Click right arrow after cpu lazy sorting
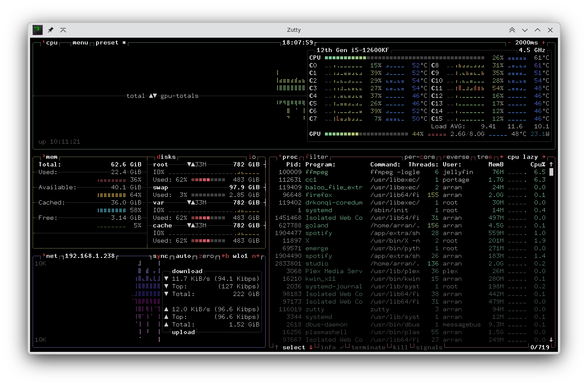Screen dimensions: 588x387 pyautogui.click(x=544, y=157)
